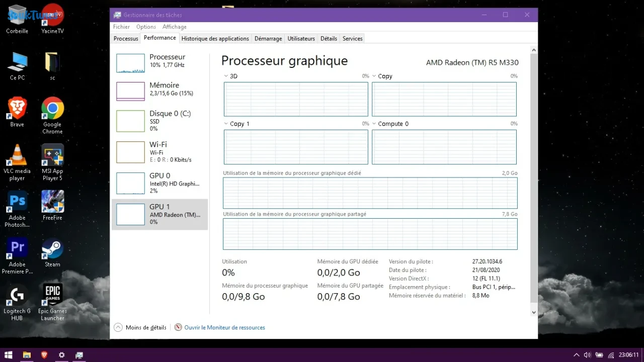Screen dimensions: 644x362
Task: Open the Copy engine graph selector
Action: (374, 76)
